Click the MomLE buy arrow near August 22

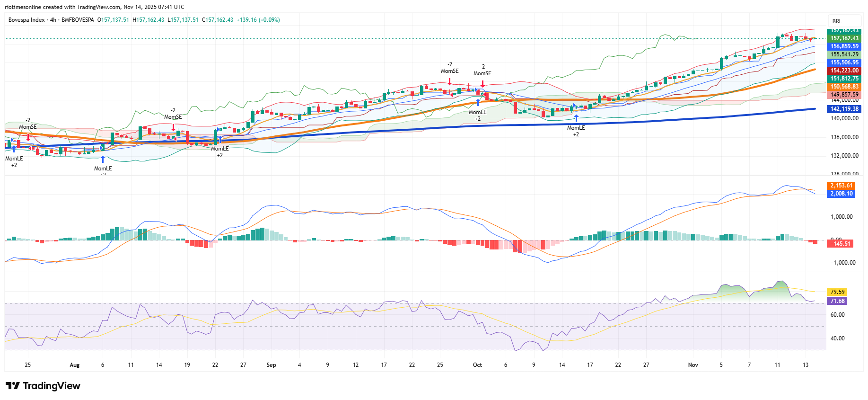(220, 140)
